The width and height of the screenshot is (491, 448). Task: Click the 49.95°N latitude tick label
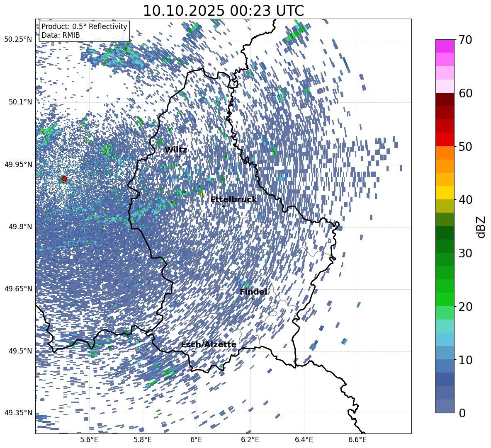click(x=18, y=164)
